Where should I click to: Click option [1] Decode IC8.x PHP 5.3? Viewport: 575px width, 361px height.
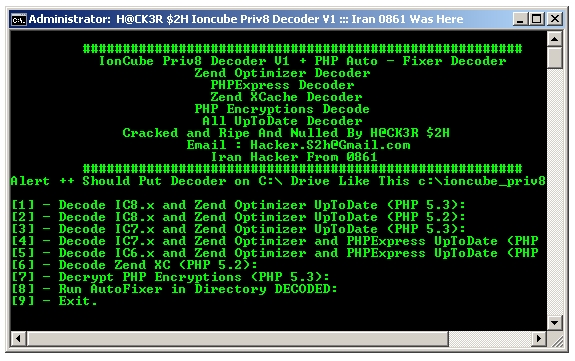tap(238, 205)
